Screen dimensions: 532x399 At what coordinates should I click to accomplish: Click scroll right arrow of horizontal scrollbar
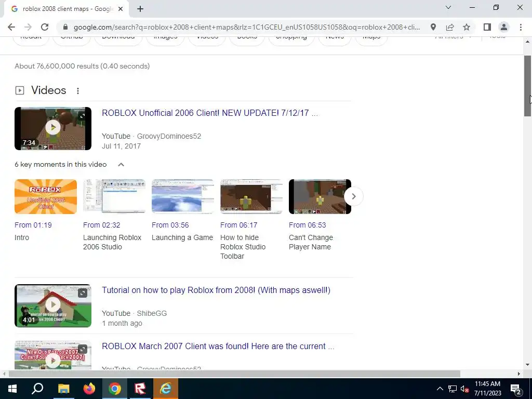519,374
